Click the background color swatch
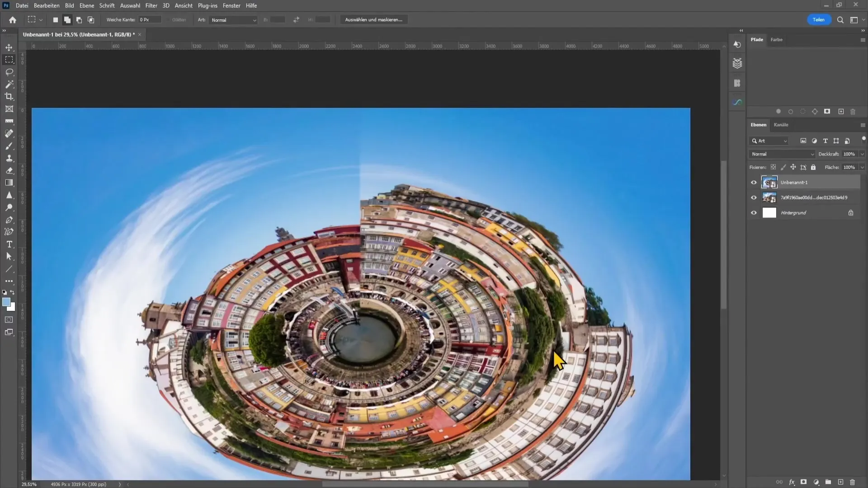 (x=12, y=308)
